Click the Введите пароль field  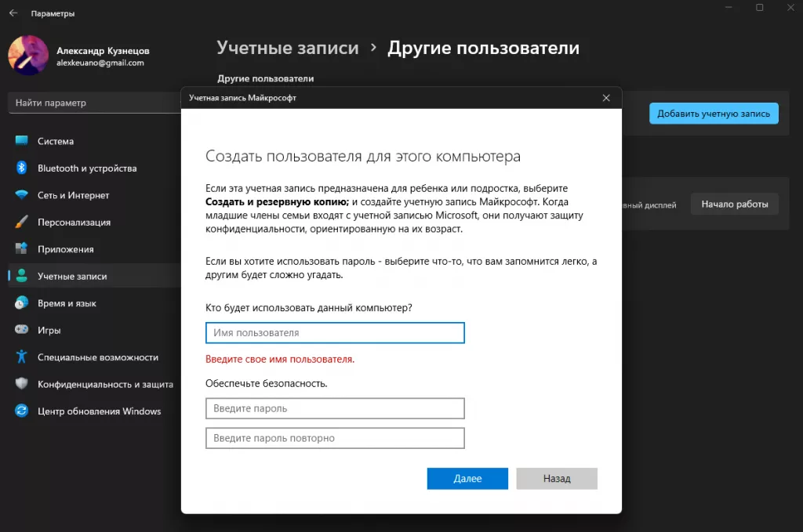[x=335, y=408]
